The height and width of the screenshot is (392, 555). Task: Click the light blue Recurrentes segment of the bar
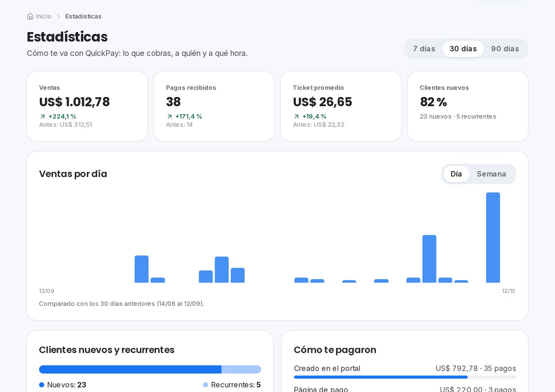coord(241,369)
